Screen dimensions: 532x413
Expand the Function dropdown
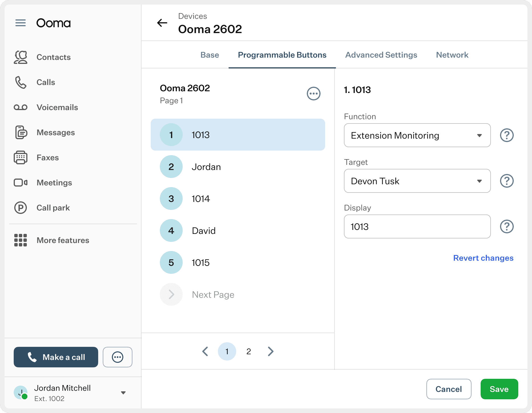tap(417, 135)
